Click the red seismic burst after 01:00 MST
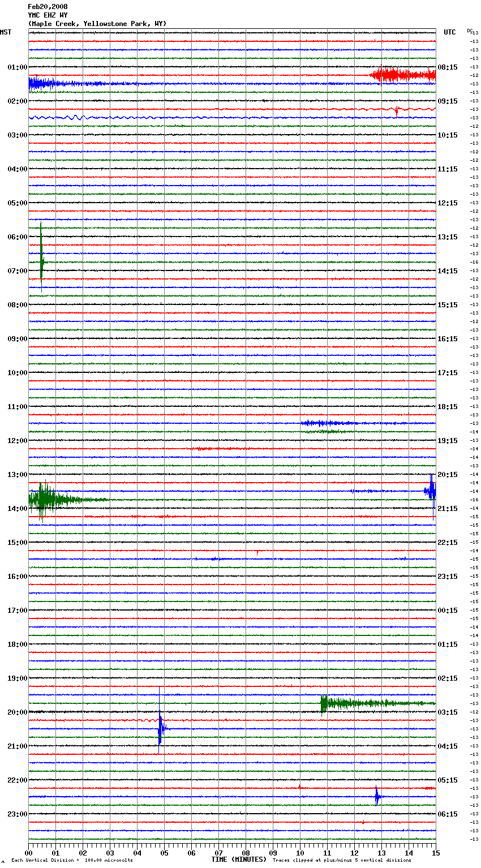Viewport: 481px width, 868px height. (403, 75)
